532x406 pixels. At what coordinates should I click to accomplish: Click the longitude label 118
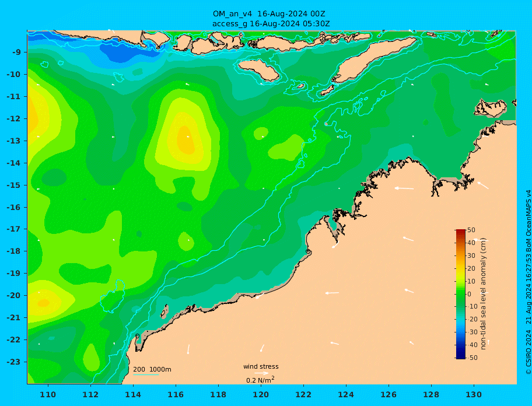coord(218,394)
